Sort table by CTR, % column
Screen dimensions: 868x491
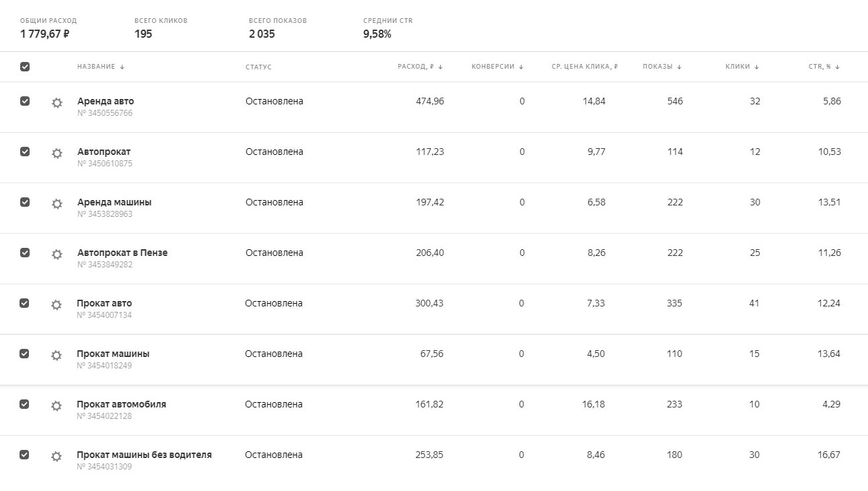click(824, 67)
